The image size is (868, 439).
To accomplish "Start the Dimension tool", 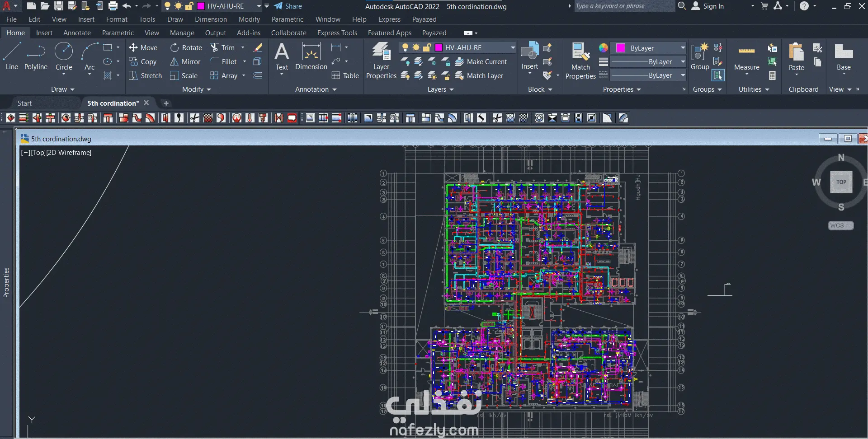I will [311, 56].
